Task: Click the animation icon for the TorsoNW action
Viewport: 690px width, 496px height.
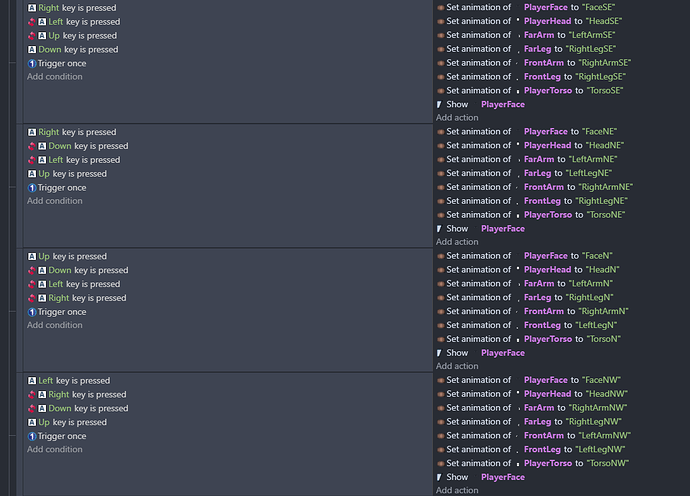Action: (440, 463)
